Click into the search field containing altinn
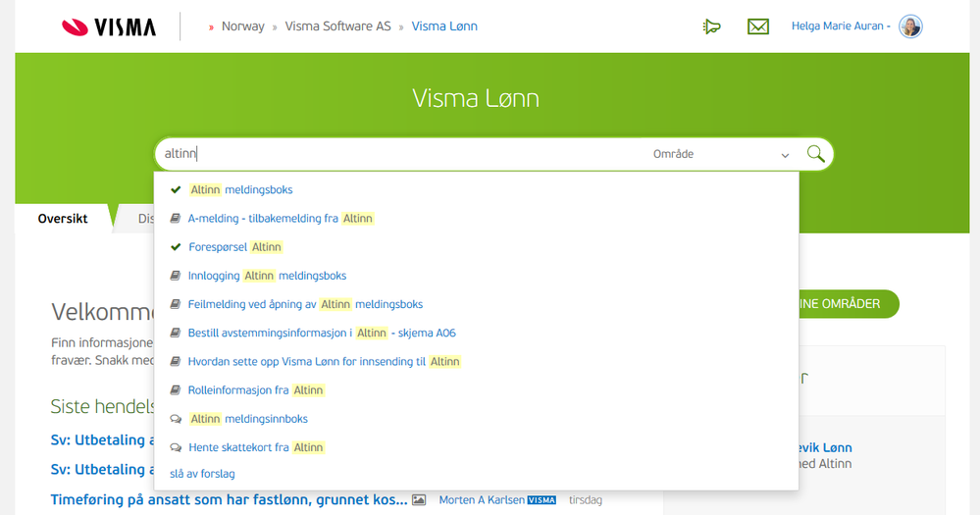 point(400,154)
